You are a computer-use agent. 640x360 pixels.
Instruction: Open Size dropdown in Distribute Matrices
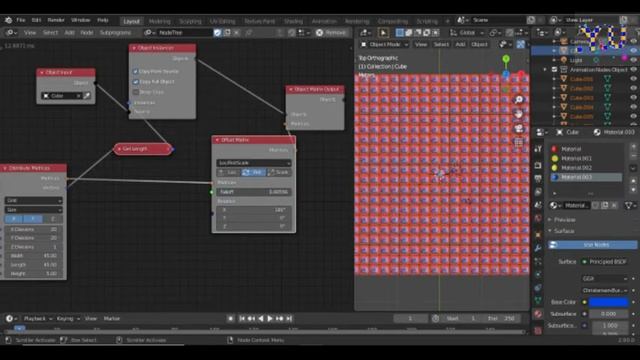[x=33, y=210]
